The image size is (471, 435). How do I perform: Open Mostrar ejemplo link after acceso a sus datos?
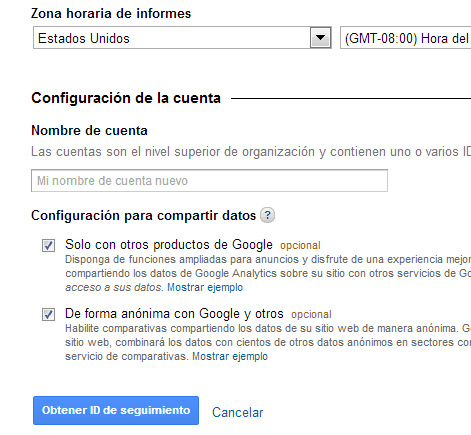click(x=205, y=287)
